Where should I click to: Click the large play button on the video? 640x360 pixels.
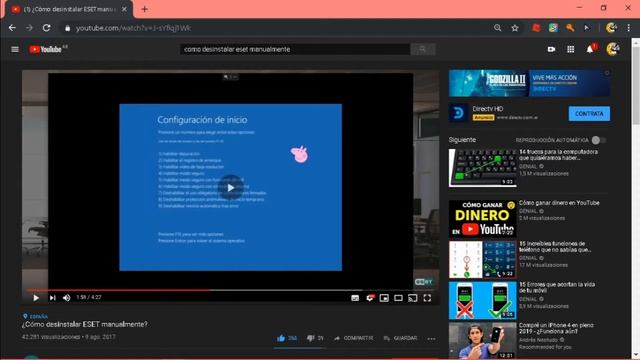point(231,188)
